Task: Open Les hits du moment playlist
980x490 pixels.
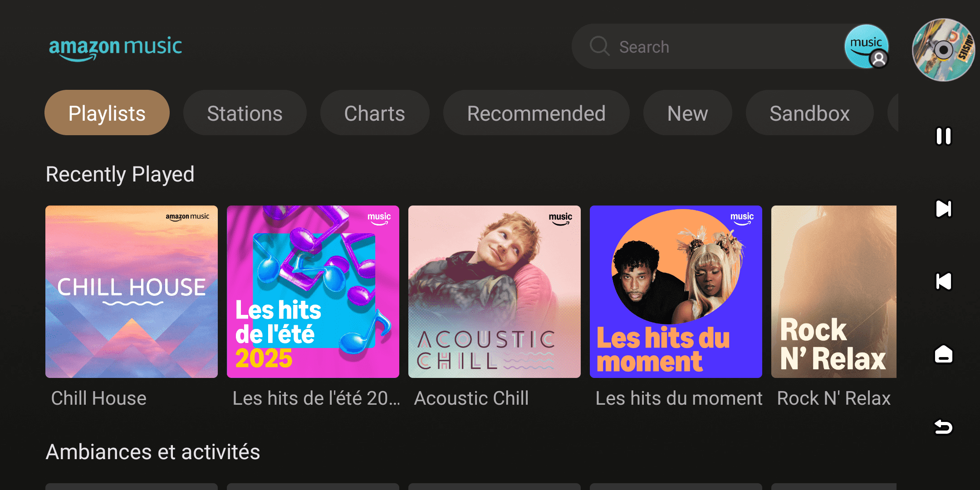Action: 676,292
